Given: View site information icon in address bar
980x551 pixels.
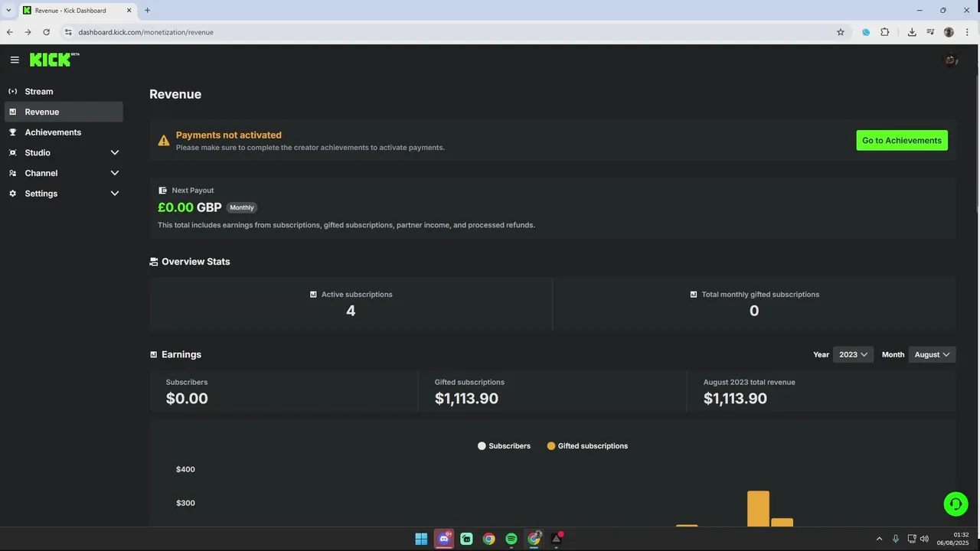Looking at the screenshot, I should click(68, 32).
